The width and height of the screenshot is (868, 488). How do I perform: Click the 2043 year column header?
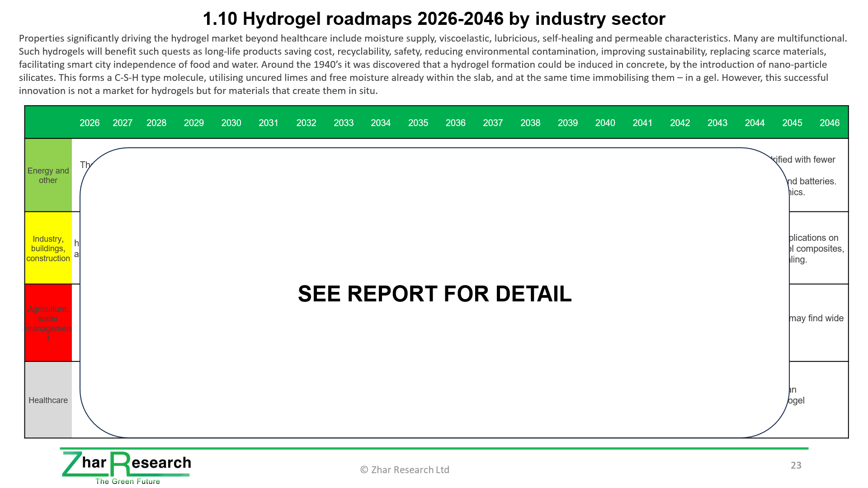pyautogui.click(x=717, y=123)
